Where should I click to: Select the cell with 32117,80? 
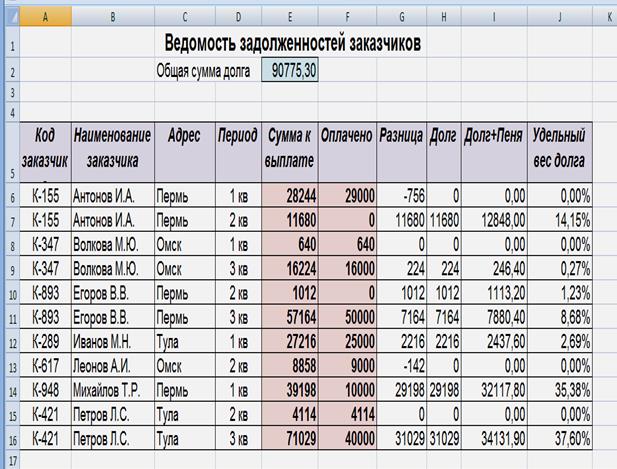pyautogui.click(x=494, y=390)
